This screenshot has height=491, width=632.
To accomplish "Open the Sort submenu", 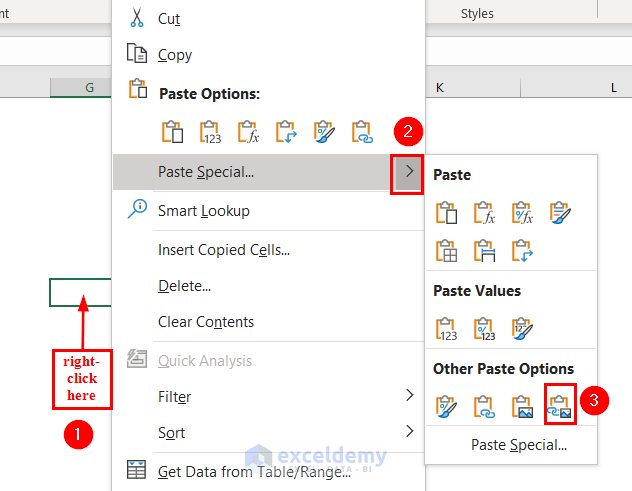I will pos(409,432).
